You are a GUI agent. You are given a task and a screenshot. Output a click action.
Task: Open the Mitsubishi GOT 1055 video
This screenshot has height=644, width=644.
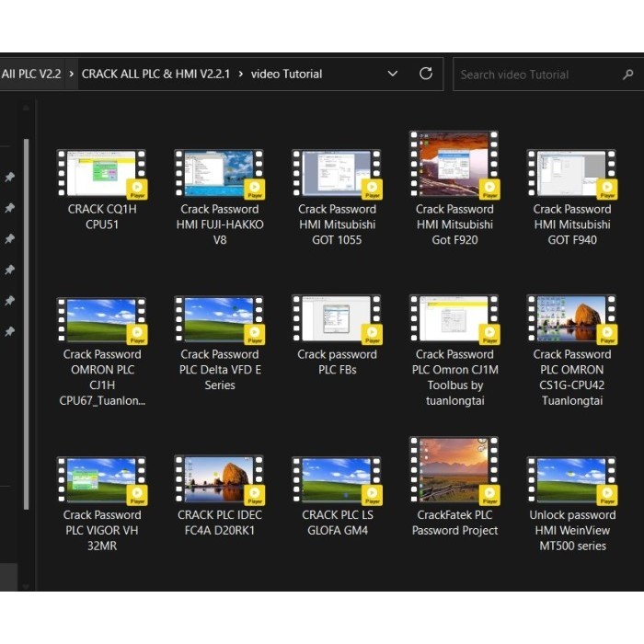(337, 174)
